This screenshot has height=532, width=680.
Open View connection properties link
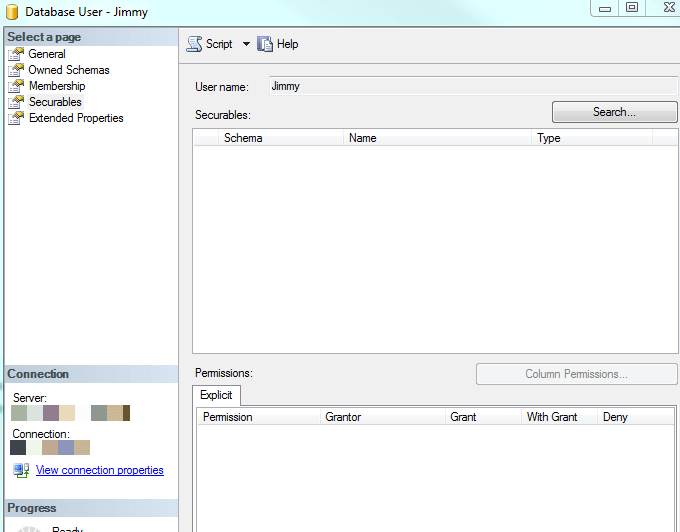click(100, 470)
